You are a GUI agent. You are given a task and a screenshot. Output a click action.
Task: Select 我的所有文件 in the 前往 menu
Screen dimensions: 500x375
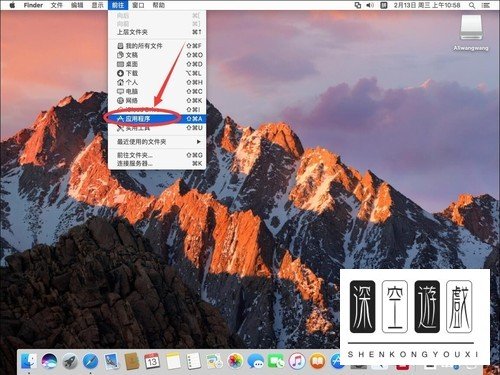pos(157,46)
